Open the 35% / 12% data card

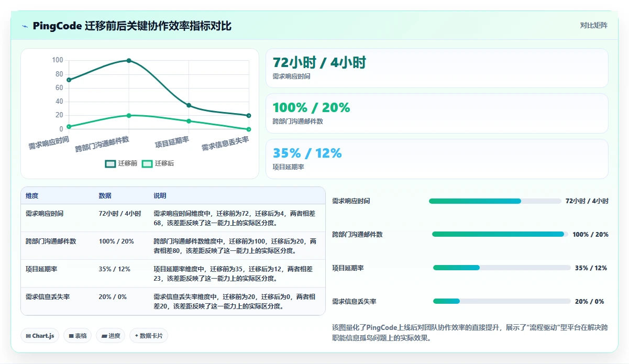(x=437, y=159)
